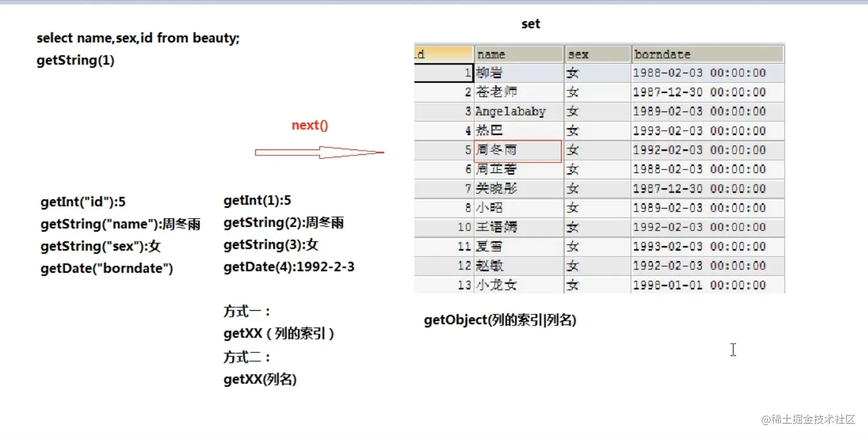This screenshot has width=868, height=438.
Task: Click the name cell '夏雪'
Action: [519, 246]
